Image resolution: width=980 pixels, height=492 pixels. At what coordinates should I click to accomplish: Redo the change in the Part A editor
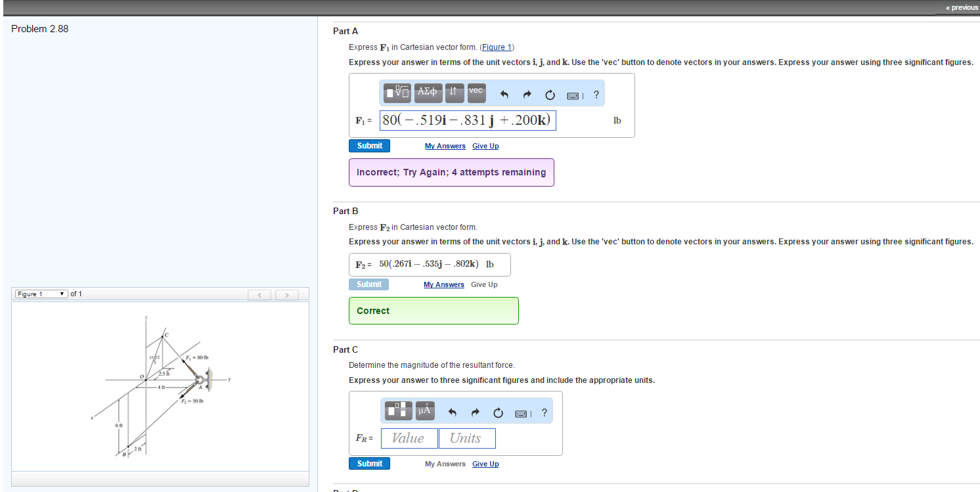click(x=526, y=95)
